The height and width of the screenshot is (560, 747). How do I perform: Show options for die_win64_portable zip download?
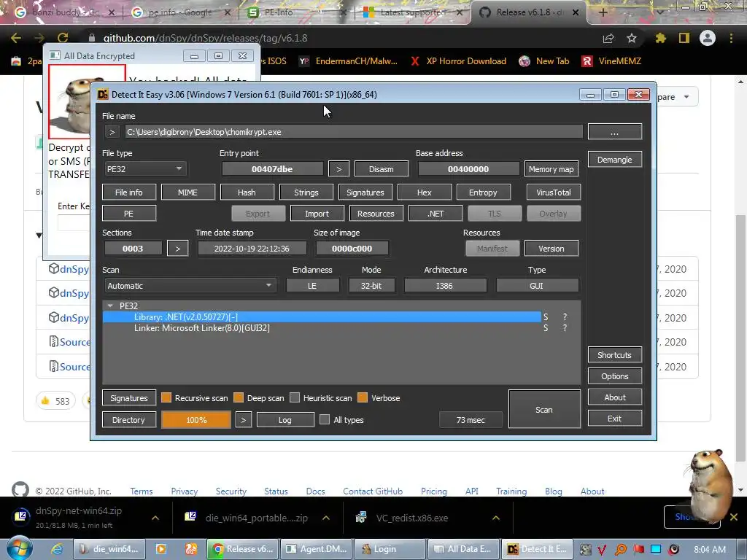click(x=326, y=518)
